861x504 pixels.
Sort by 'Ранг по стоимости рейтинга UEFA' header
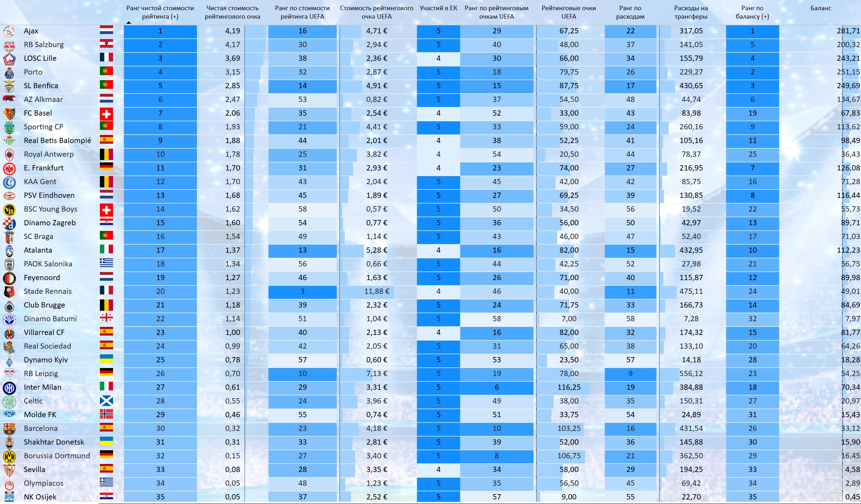[302, 12]
